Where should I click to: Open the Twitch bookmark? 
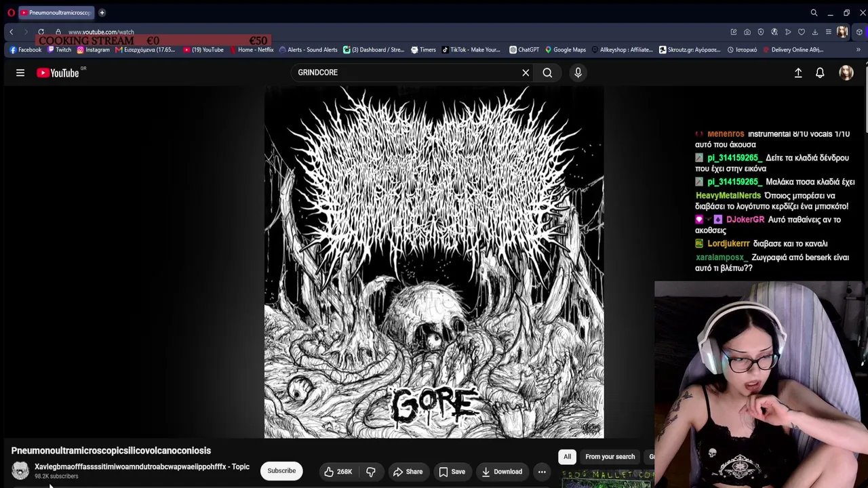click(59, 49)
